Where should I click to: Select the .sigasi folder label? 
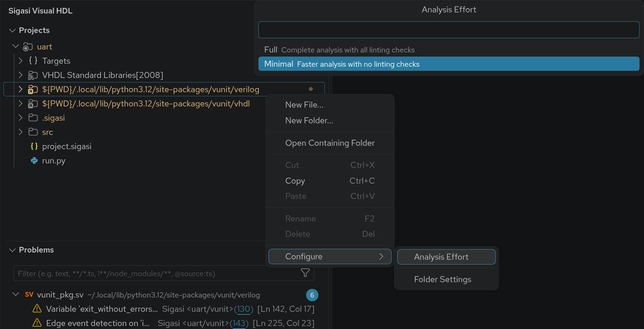(54, 118)
